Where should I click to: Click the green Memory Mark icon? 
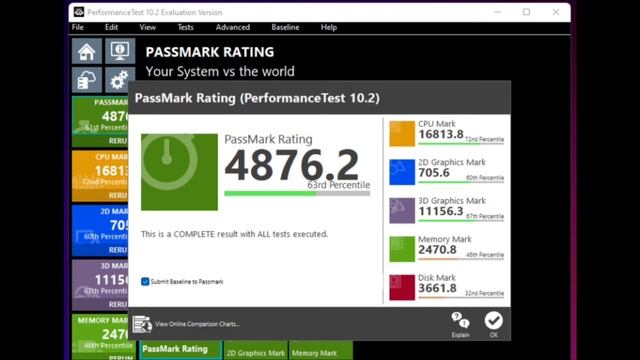click(402, 249)
